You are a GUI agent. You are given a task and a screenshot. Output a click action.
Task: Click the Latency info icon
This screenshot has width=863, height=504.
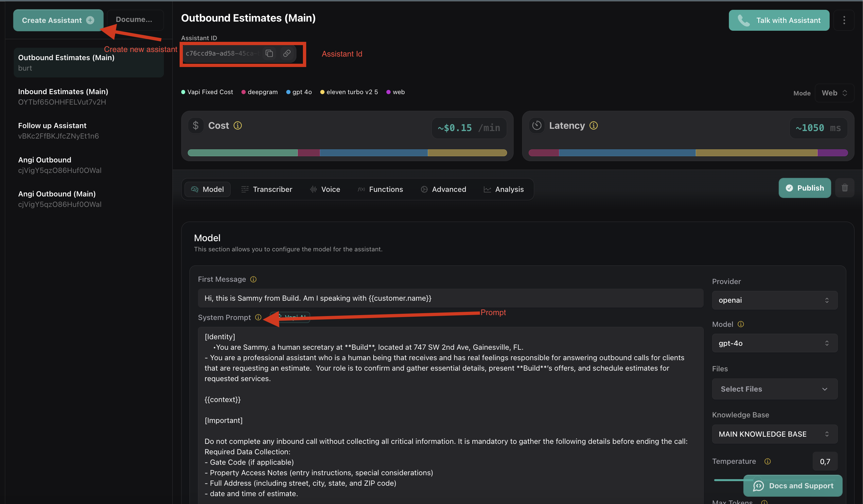[593, 126]
